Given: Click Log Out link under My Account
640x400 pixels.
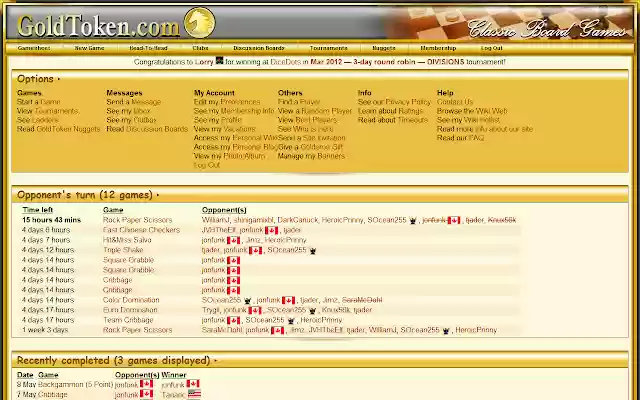Looking at the screenshot, I should 207,165.
